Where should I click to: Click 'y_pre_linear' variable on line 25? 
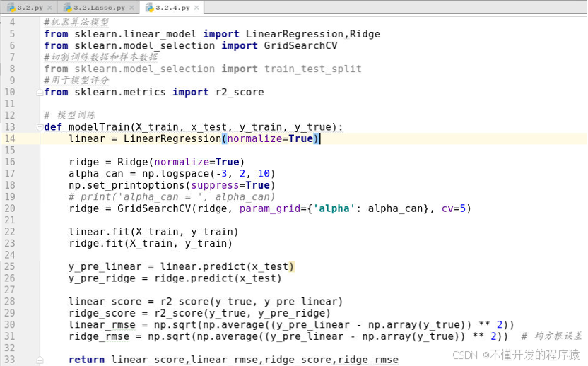point(105,266)
